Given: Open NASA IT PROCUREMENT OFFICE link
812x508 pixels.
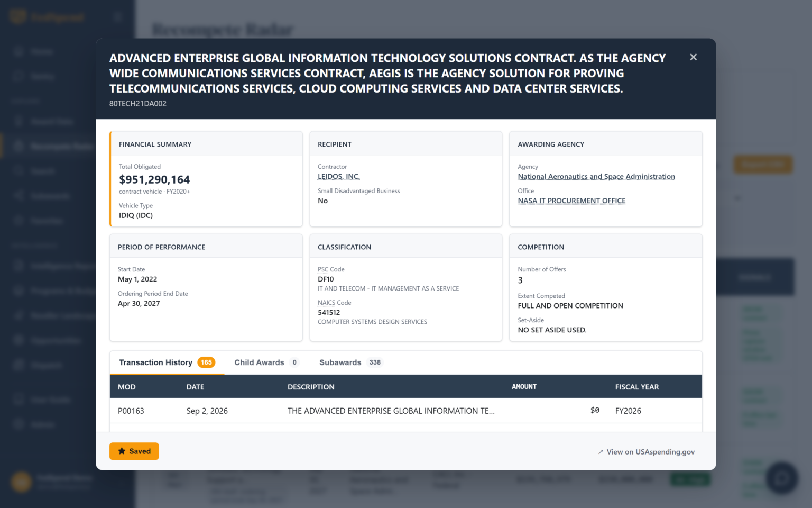Looking at the screenshot, I should click(571, 201).
